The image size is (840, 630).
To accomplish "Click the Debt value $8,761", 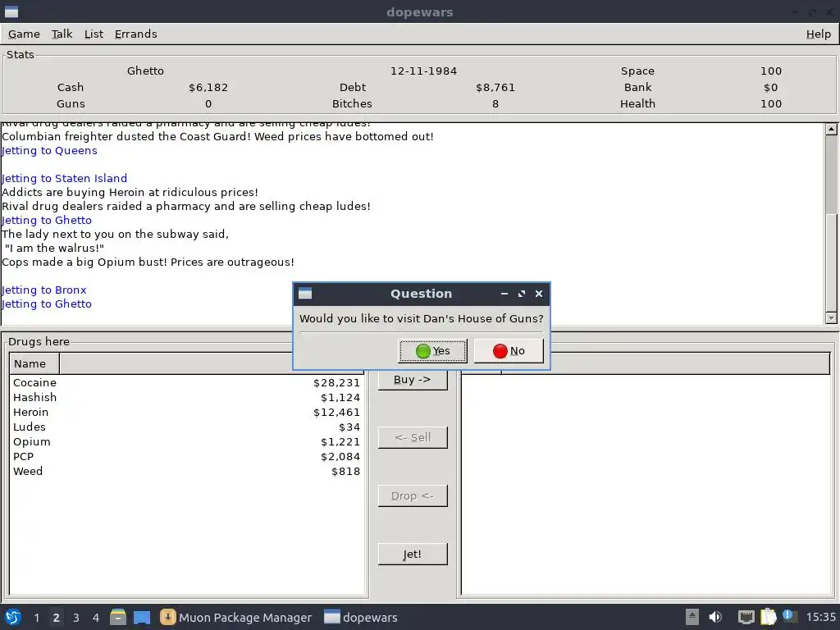I will tap(495, 87).
